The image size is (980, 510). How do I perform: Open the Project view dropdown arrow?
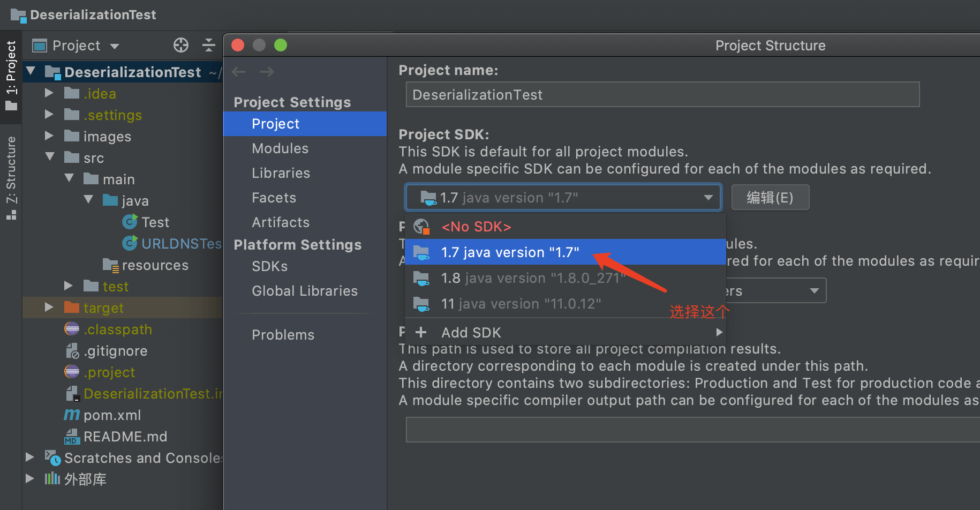click(x=115, y=47)
